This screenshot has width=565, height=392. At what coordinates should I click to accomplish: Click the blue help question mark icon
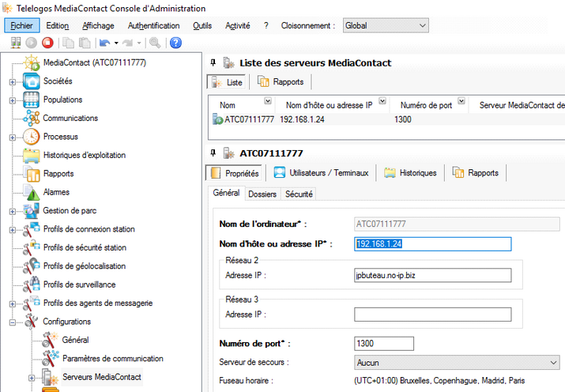point(175,43)
